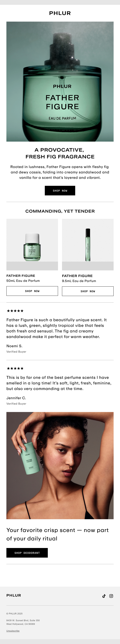
Task: Open the TikTok icon in footer
Action: 104,596
